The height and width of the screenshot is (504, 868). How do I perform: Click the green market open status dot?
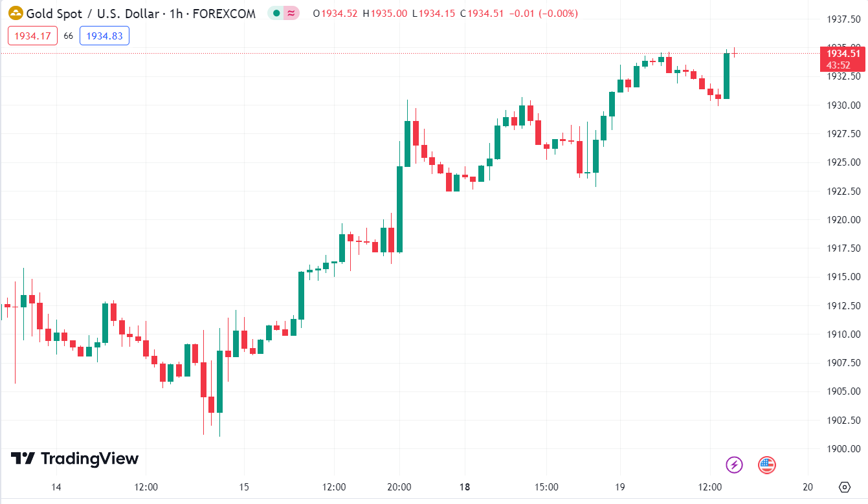coord(277,13)
